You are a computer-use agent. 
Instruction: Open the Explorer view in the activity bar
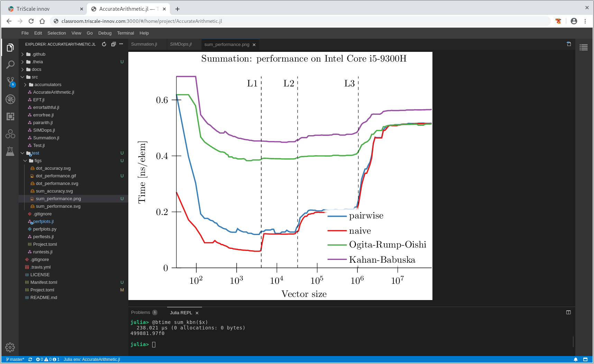(x=10, y=48)
